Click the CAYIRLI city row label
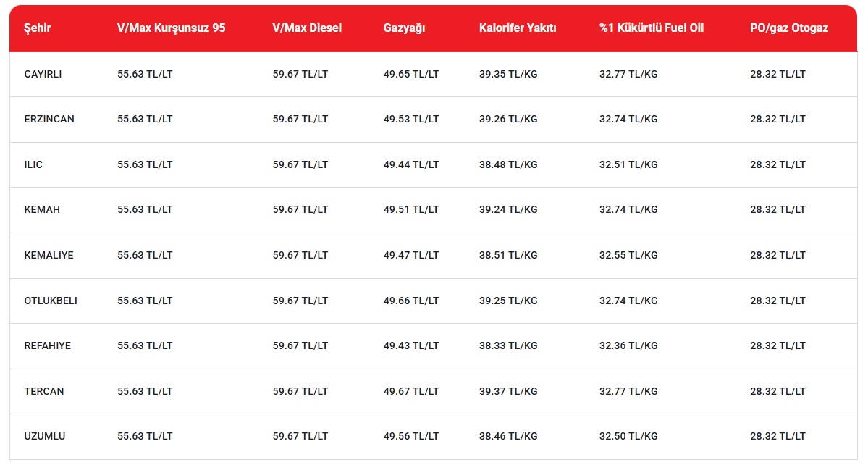Screen dimensions: 868x465 [43, 74]
